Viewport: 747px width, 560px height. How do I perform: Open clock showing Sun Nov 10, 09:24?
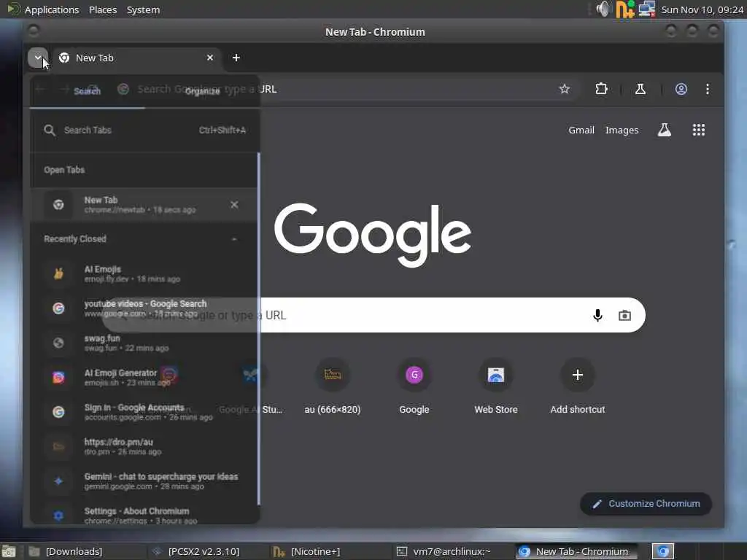tap(703, 9)
